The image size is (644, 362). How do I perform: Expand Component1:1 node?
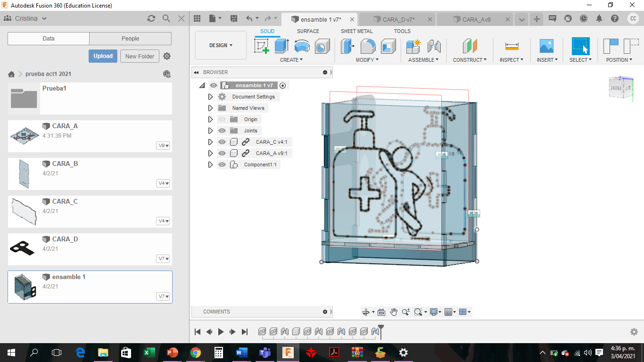(x=211, y=165)
